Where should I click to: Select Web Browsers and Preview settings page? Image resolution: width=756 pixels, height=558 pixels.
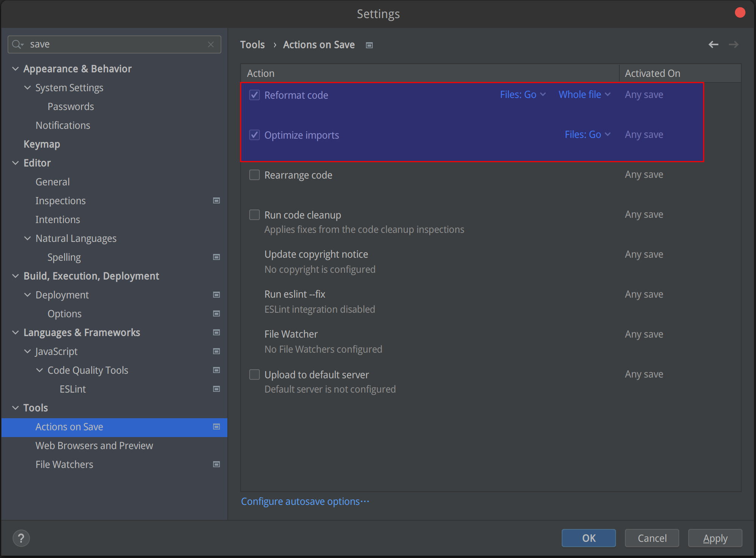click(94, 445)
